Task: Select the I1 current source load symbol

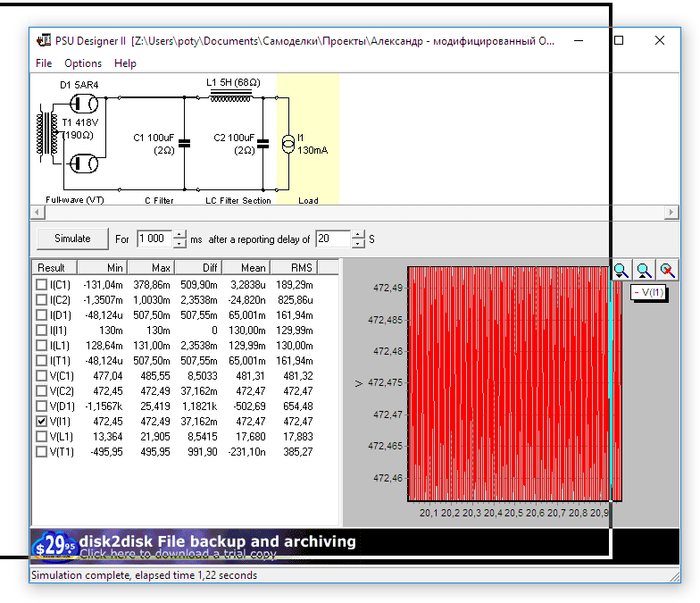Action: 287,143
